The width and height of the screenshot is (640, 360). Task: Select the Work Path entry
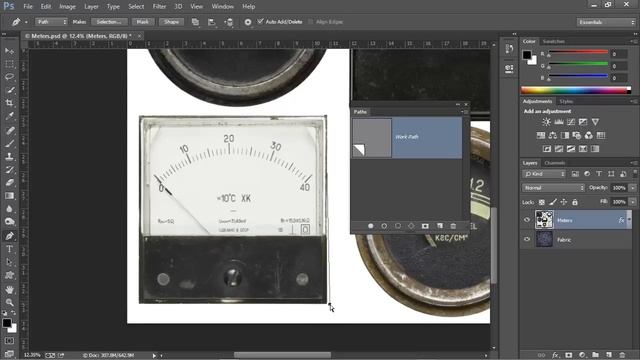(407, 138)
